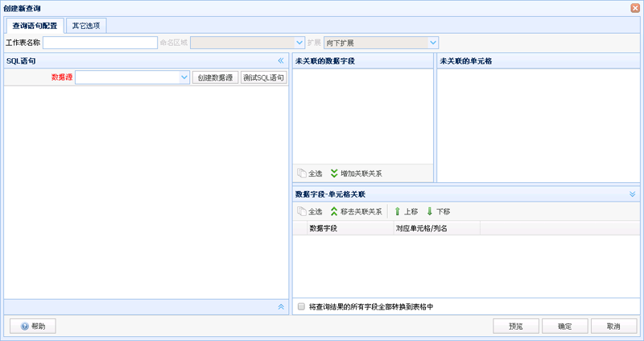Click the 下移 move down icon

(x=430, y=211)
